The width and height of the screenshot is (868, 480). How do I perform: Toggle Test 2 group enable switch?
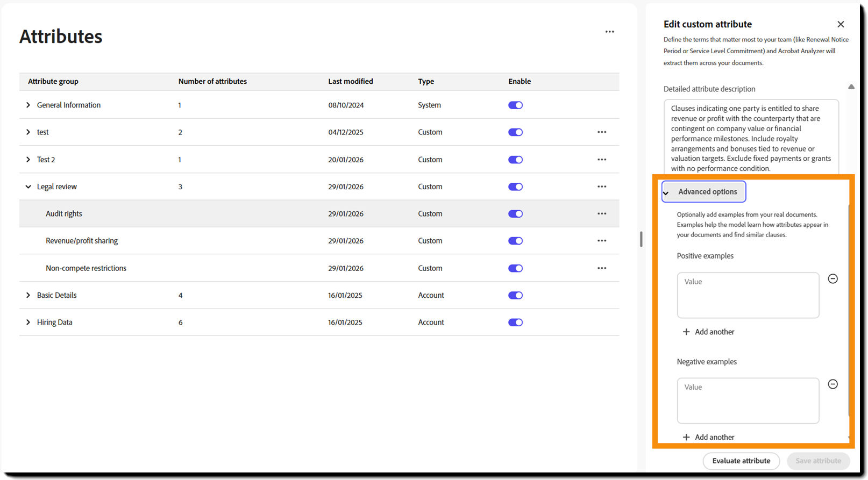pyautogui.click(x=515, y=160)
